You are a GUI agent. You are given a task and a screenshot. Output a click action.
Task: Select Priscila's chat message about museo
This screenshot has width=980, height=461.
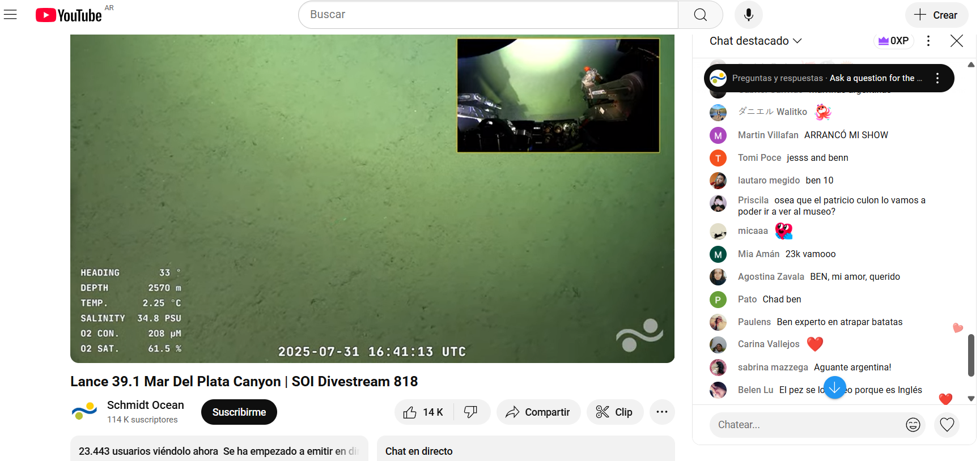[x=831, y=206]
